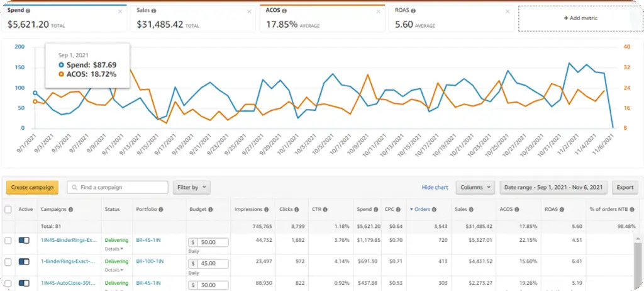Click the Hide chart link
Screen dimensions: 644x291
pyautogui.click(x=435, y=187)
